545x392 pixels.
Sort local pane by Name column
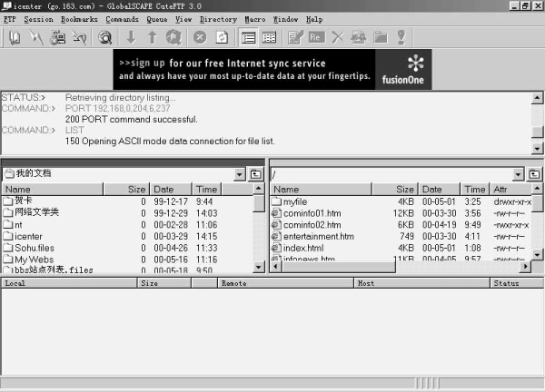click(x=53, y=190)
